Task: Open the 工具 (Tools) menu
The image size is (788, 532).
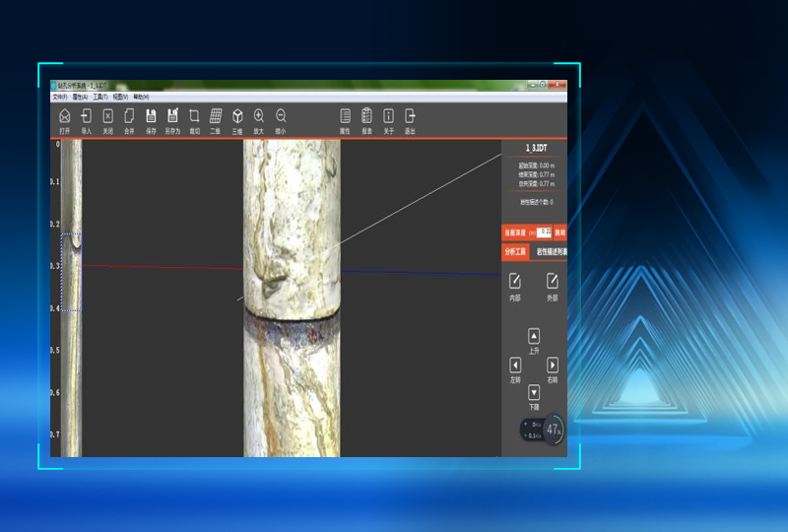Action: [99, 97]
